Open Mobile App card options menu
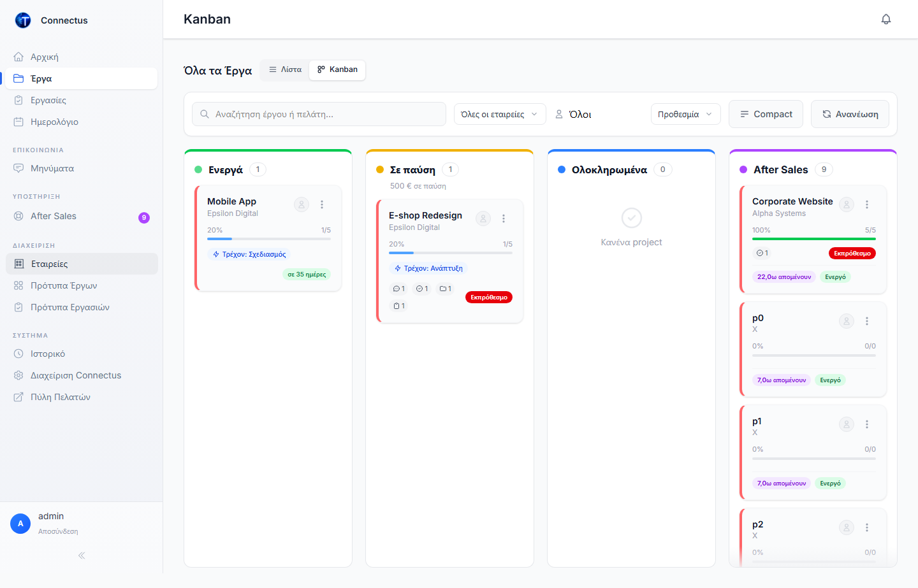This screenshot has height=588, width=918. tap(322, 204)
